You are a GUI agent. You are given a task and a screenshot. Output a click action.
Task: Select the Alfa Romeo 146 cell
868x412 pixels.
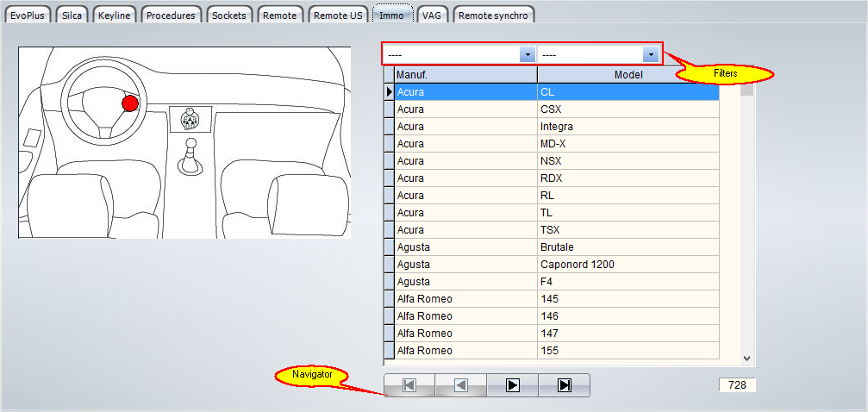click(628, 315)
